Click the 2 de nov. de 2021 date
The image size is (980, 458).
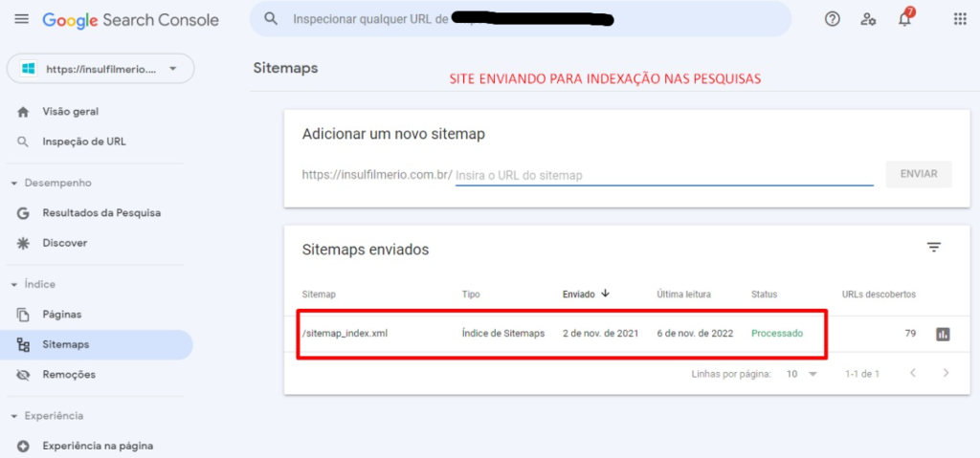click(x=601, y=334)
